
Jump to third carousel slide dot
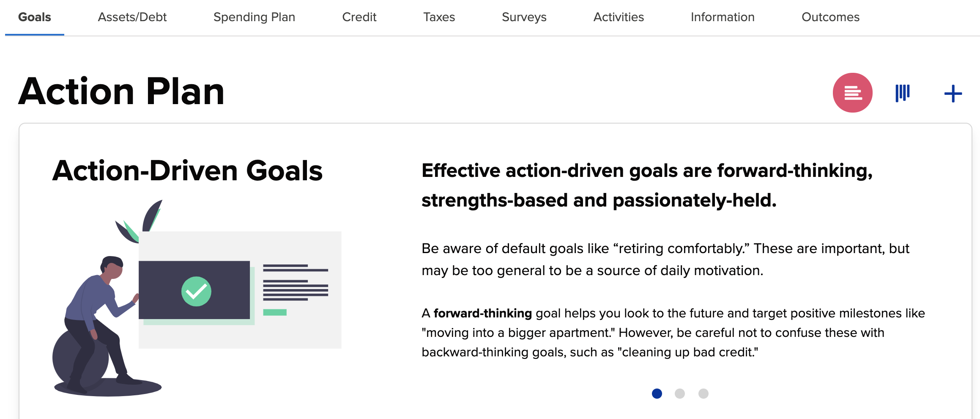(704, 394)
